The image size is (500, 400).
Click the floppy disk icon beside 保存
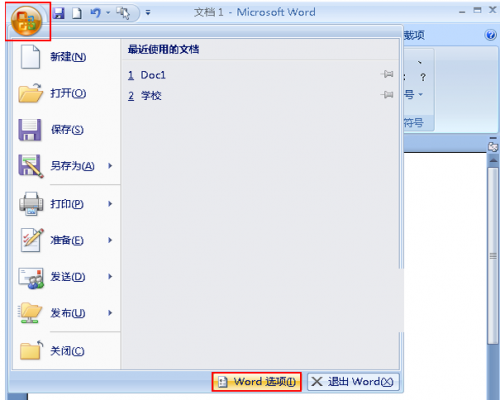[x=30, y=130]
